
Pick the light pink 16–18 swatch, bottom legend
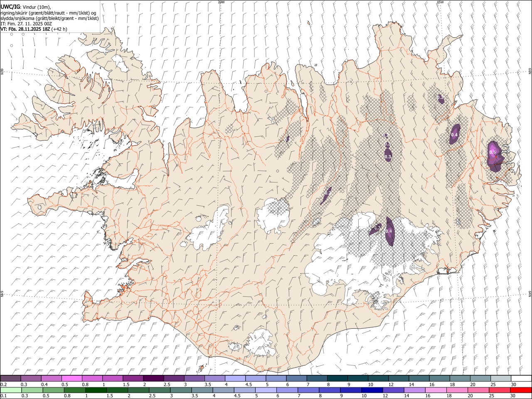pyautogui.click(x=436, y=390)
